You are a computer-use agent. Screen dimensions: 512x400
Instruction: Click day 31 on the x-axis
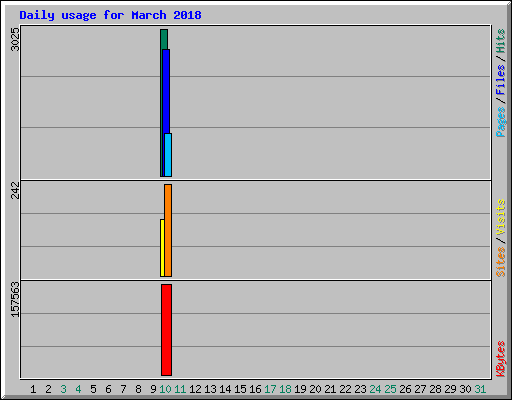480,389
